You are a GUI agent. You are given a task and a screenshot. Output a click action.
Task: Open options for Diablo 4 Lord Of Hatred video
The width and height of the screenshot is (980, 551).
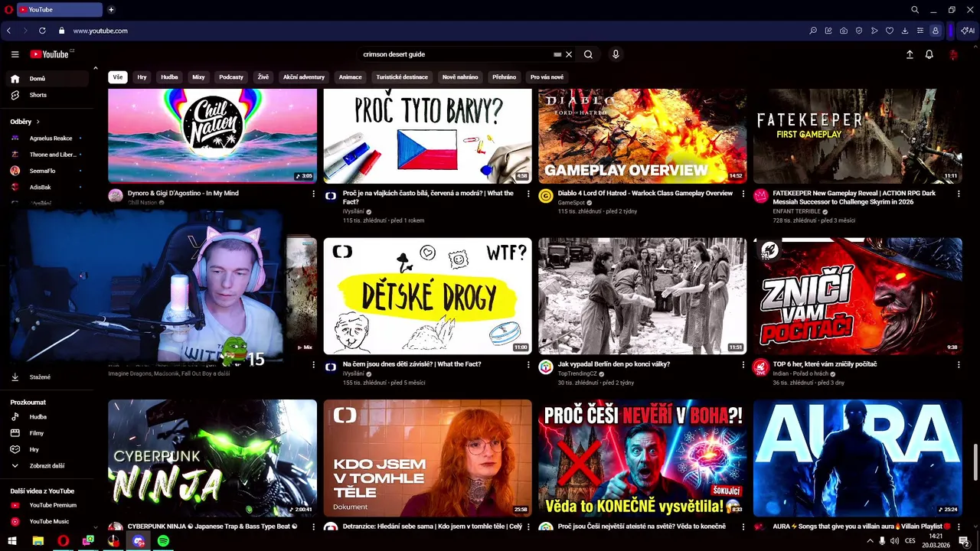(x=743, y=194)
